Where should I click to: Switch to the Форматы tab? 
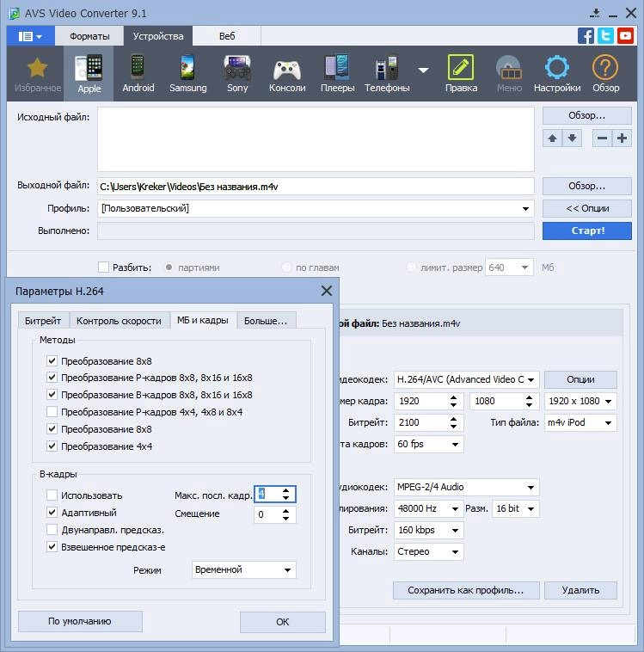89,36
